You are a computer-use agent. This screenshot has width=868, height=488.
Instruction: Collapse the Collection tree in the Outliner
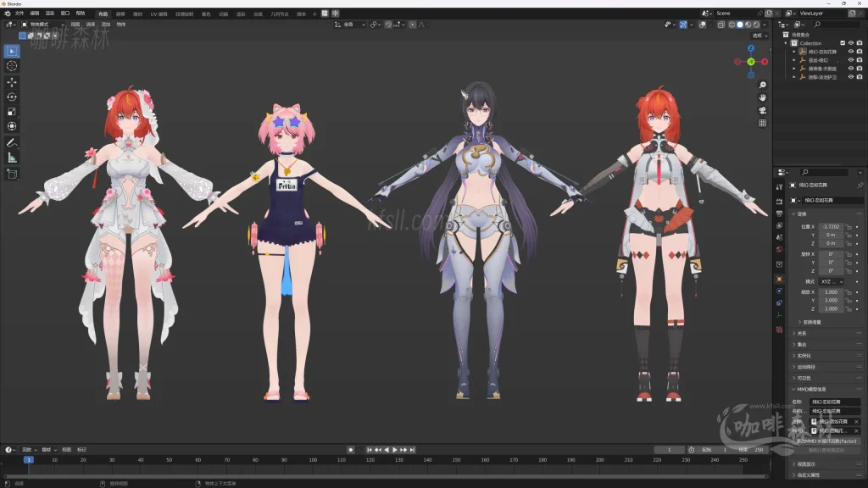[786, 43]
